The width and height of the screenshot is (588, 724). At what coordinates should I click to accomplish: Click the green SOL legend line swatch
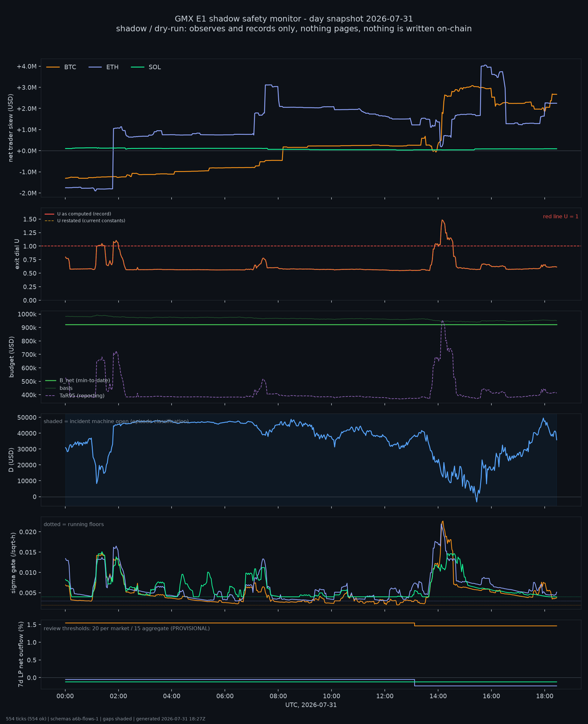pyautogui.click(x=138, y=67)
